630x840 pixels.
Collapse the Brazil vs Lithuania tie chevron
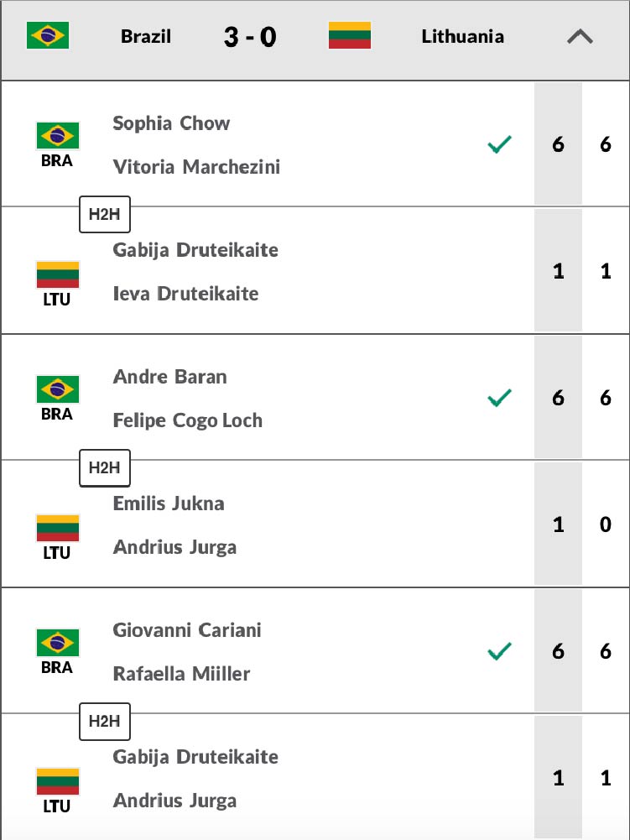click(x=580, y=37)
